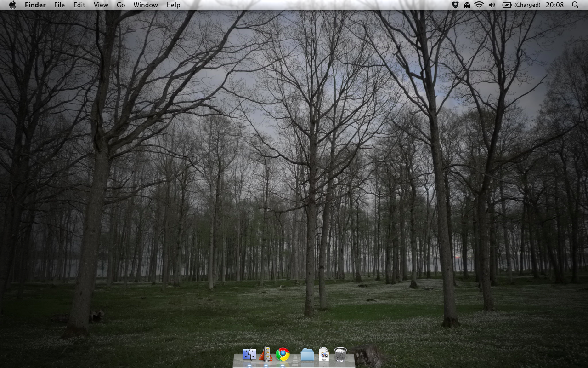Open the Go menu
Screen dimensions: 588x368
click(x=121, y=5)
